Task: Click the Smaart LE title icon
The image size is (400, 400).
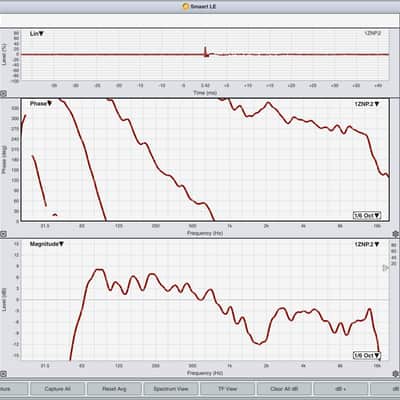Action: tap(185, 6)
